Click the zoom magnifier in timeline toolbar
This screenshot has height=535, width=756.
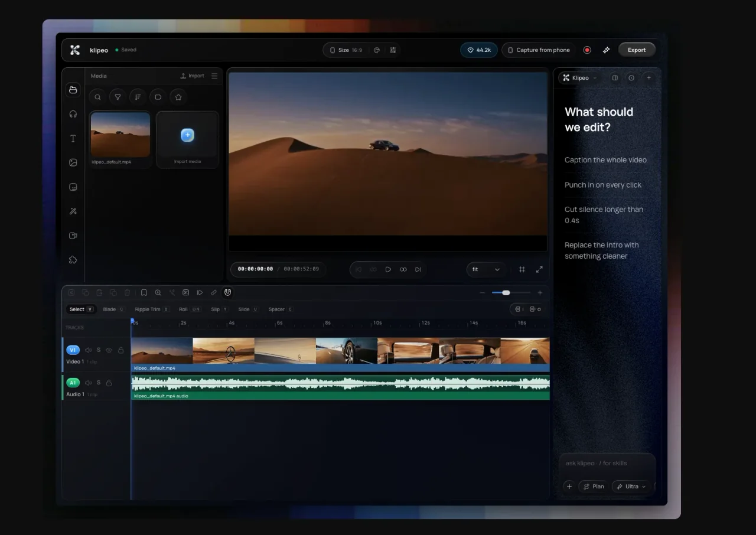(158, 292)
